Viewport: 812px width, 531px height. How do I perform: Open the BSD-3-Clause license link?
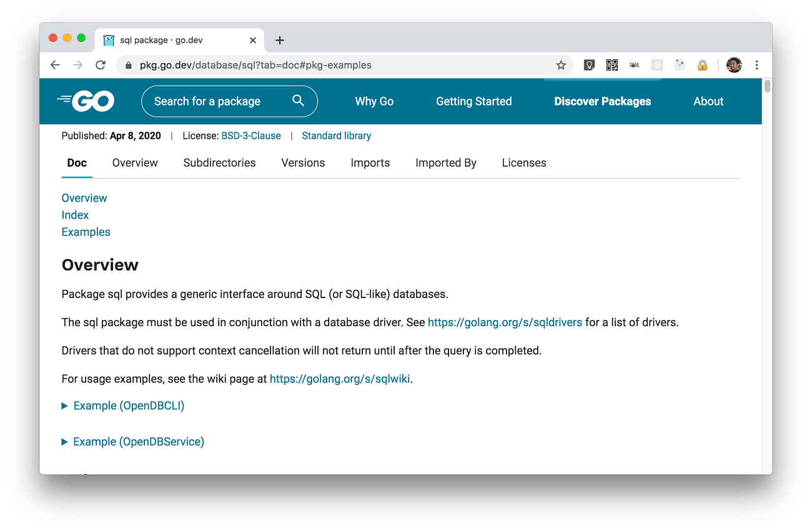(251, 136)
